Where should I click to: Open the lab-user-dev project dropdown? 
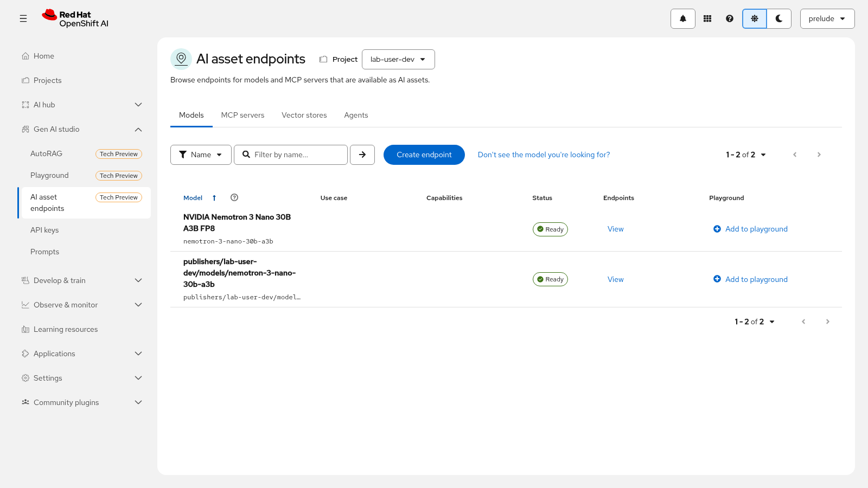point(398,59)
